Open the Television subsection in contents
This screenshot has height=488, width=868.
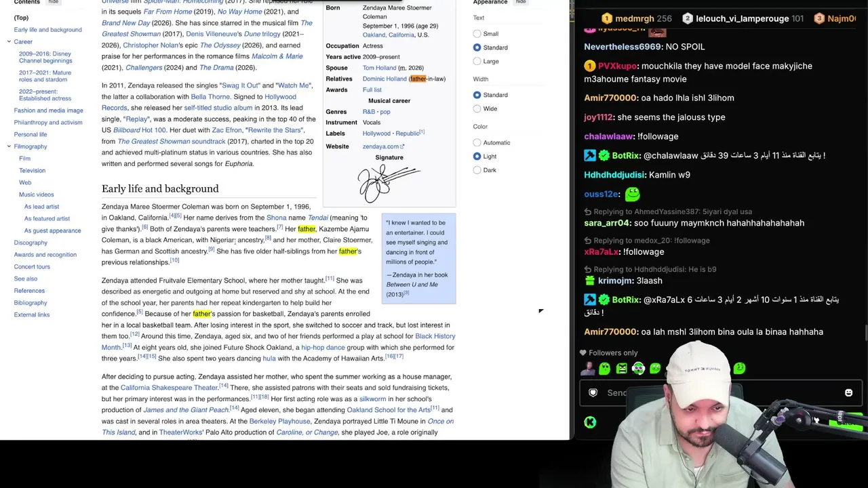pyautogui.click(x=32, y=171)
